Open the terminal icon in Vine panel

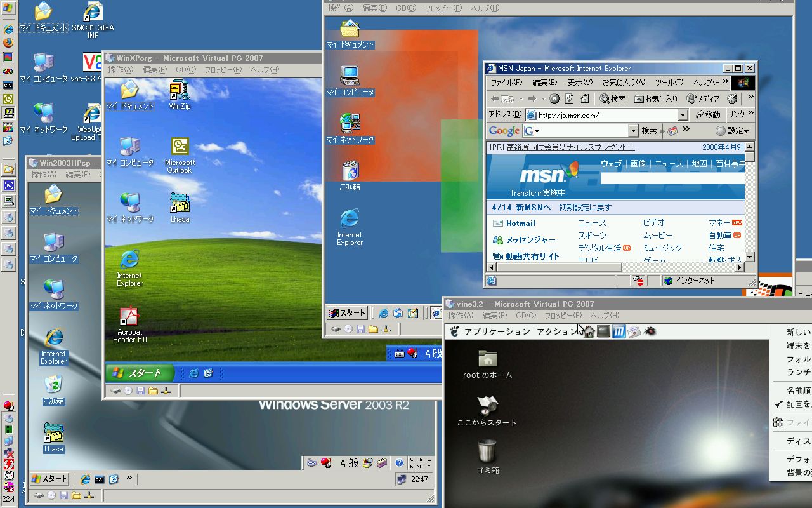(x=603, y=331)
